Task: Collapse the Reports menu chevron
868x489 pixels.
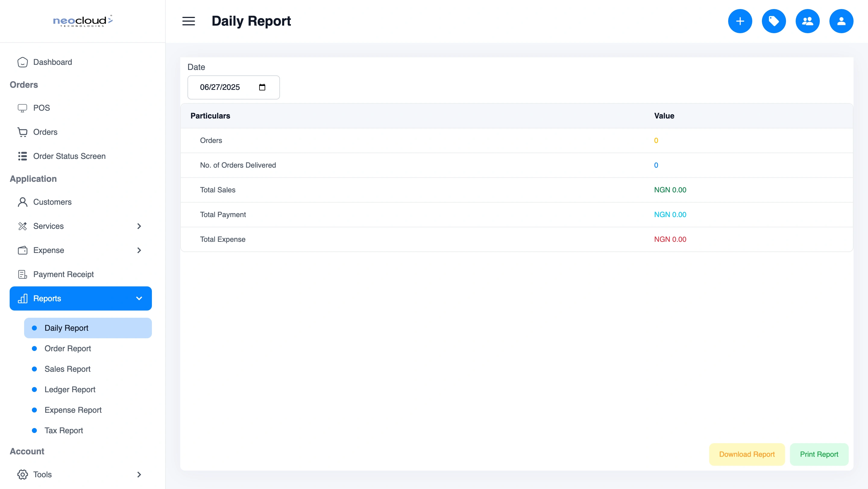Action: (139, 298)
